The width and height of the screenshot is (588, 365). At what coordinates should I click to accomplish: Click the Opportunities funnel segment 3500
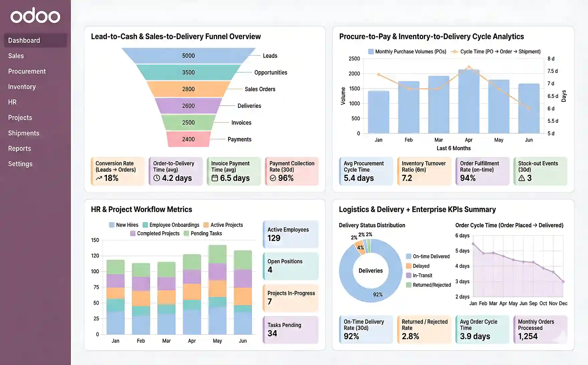click(188, 72)
